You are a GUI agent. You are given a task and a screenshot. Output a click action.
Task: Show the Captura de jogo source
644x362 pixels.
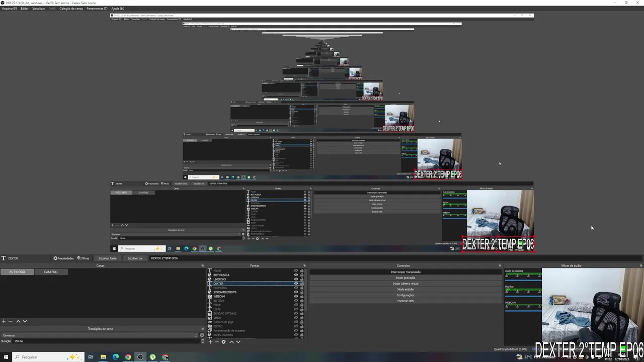[x=296, y=322]
